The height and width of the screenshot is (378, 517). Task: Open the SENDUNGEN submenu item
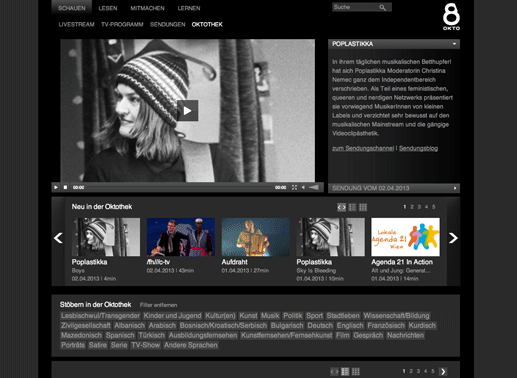click(168, 24)
